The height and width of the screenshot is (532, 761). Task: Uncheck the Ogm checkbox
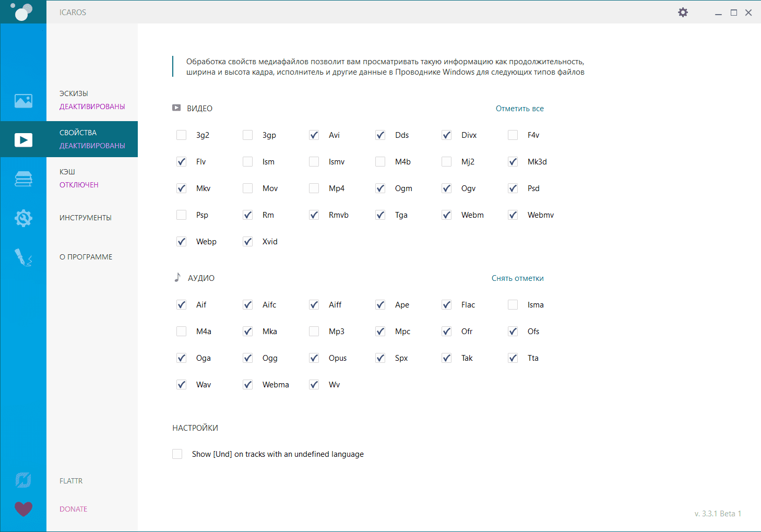(380, 188)
